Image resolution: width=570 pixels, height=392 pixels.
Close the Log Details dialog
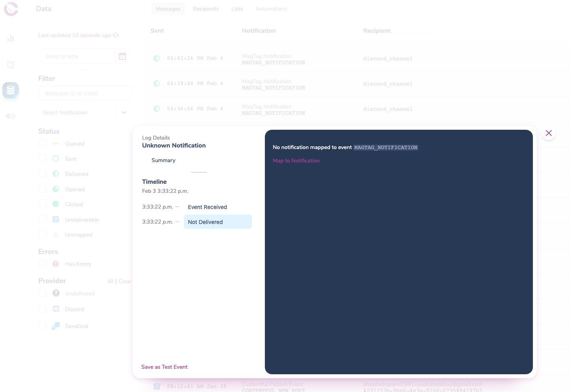[549, 133]
